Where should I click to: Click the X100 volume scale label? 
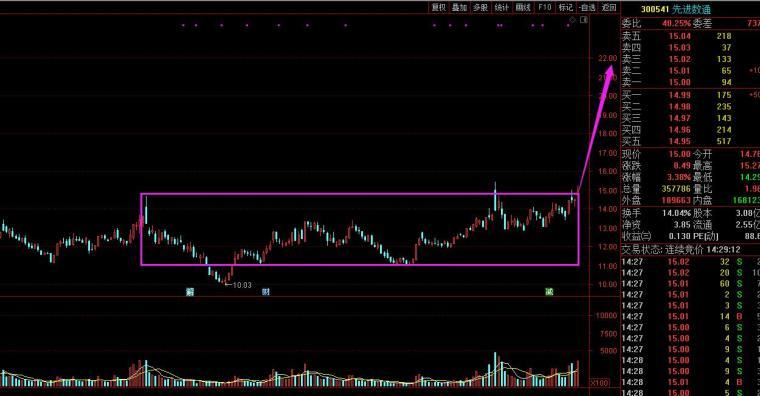pyautogui.click(x=600, y=383)
